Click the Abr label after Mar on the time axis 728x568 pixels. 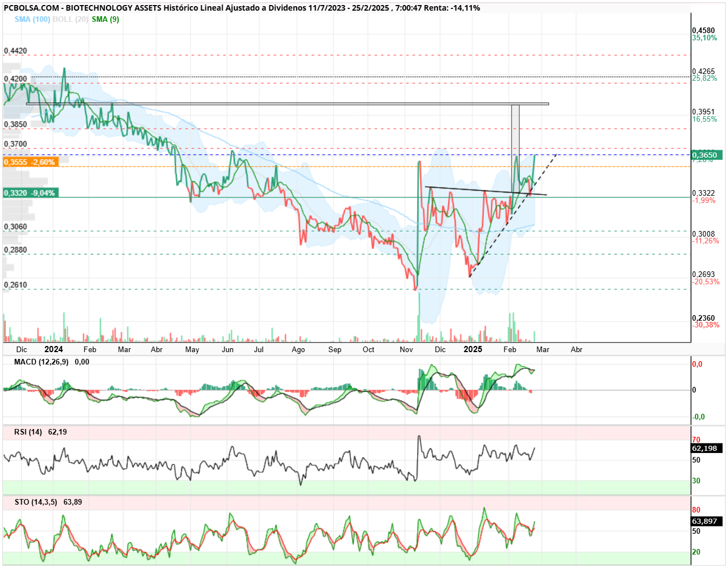pyautogui.click(x=577, y=349)
